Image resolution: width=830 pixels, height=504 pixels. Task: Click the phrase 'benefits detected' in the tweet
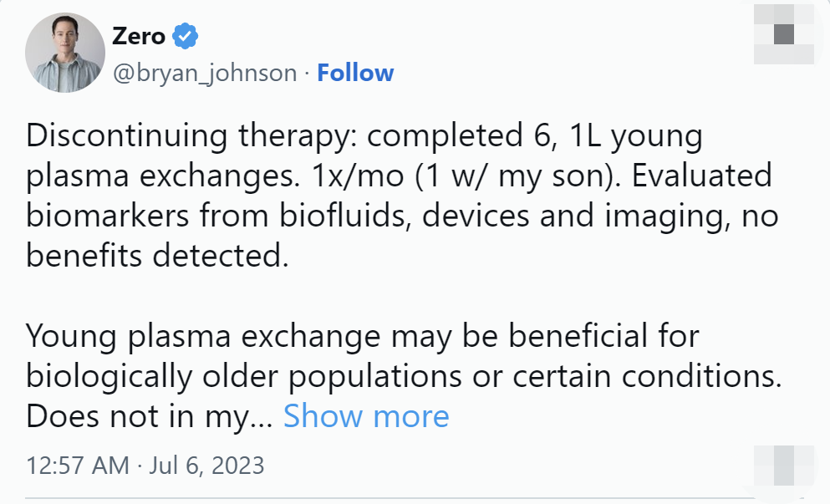[157, 256]
